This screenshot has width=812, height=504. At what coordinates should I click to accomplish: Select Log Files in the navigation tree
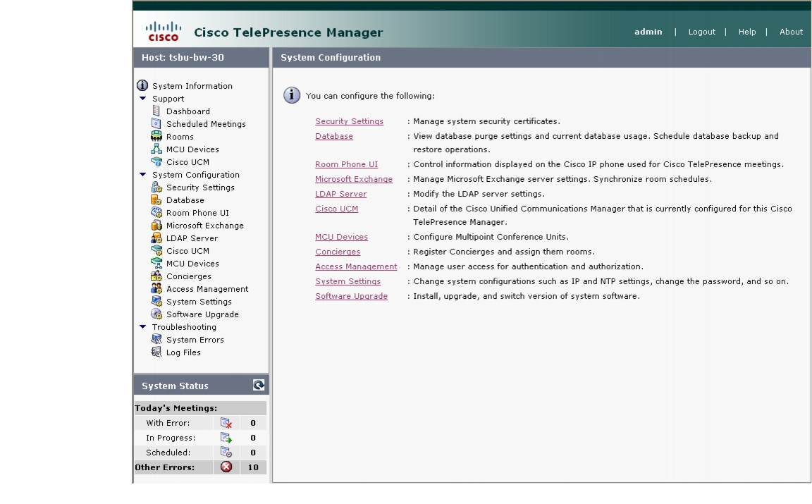point(183,352)
